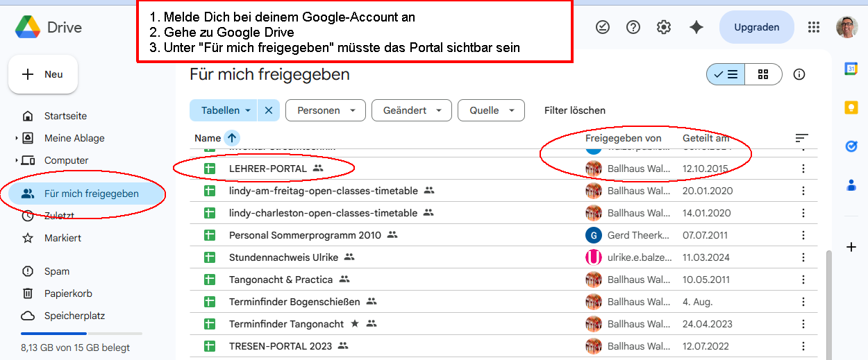
Task: Switch to grid layout view
Action: point(763,74)
